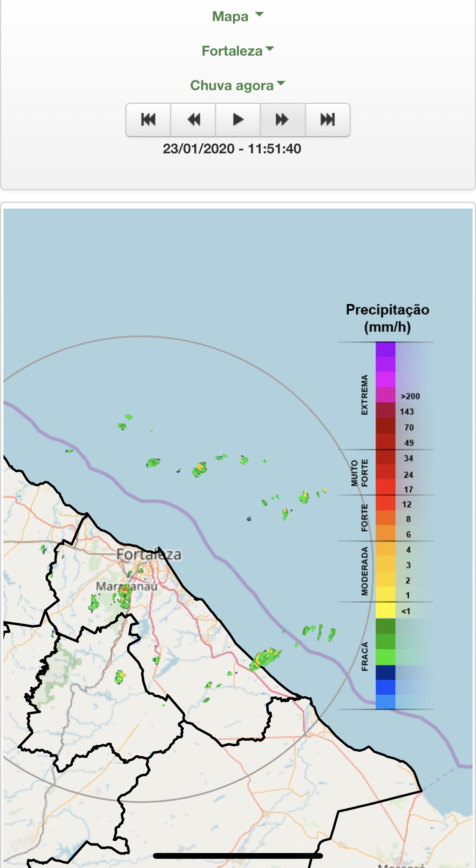Click the dark blue legend swatch
This screenshot has width=476, height=868.
[385, 672]
